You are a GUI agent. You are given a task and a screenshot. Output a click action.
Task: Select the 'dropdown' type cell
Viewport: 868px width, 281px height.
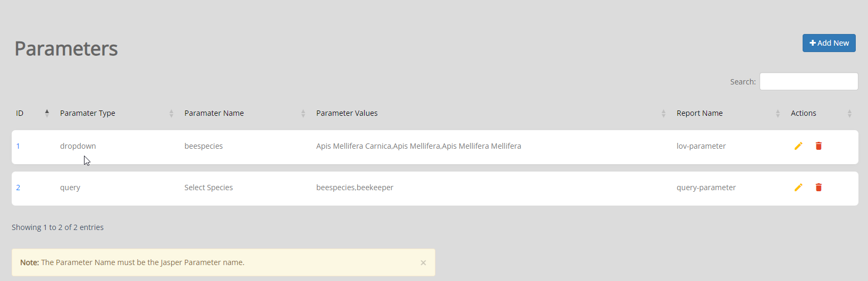point(78,146)
